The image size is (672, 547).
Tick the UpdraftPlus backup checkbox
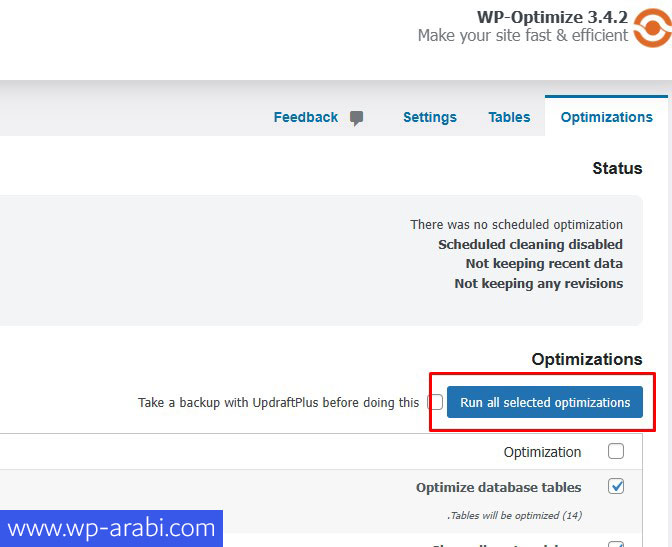(x=435, y=402)
